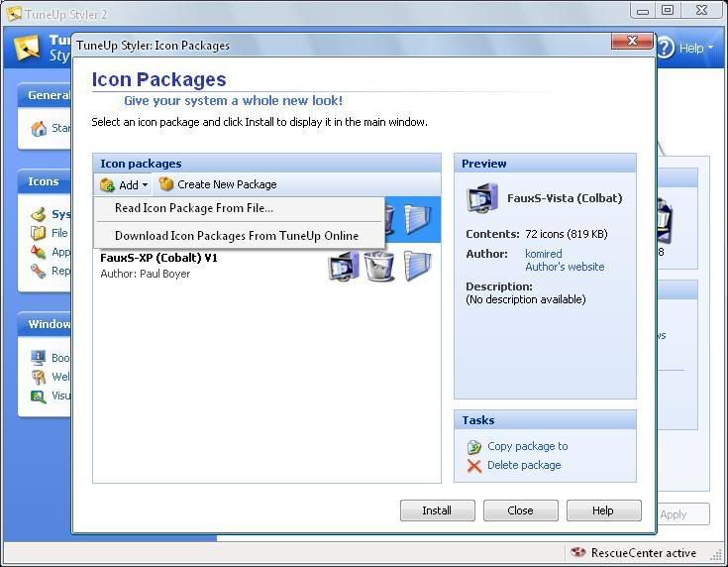Click the Copy package to icon
Screen dimensions: 728x567
(x=474, y=447)
